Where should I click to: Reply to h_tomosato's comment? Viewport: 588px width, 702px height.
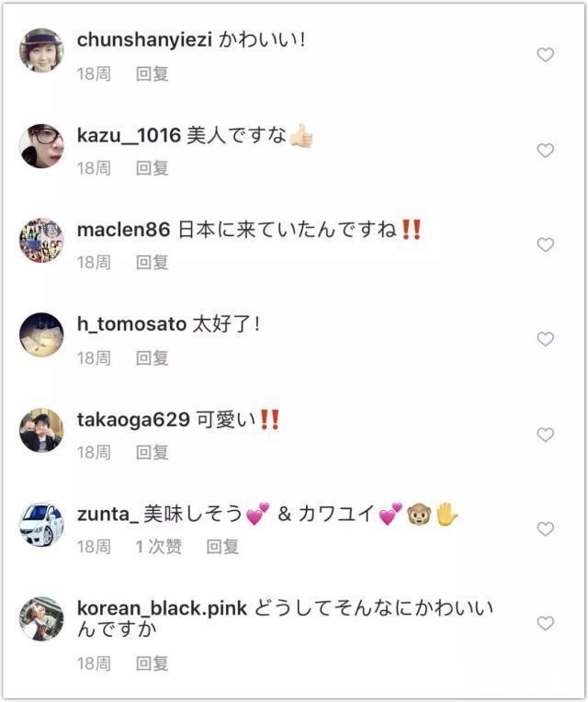[x=152, y=357]
